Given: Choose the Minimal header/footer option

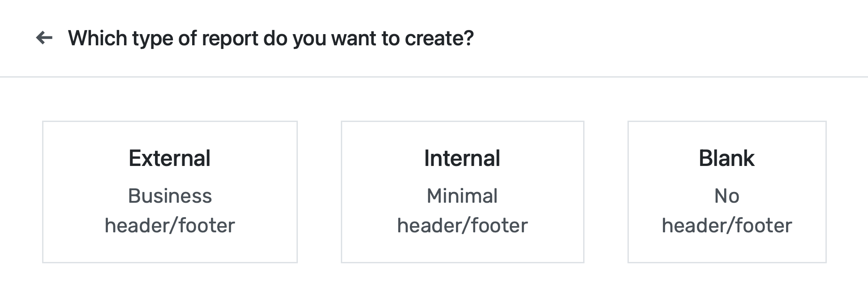Looking at the screenshot, I should coord(462,210).
